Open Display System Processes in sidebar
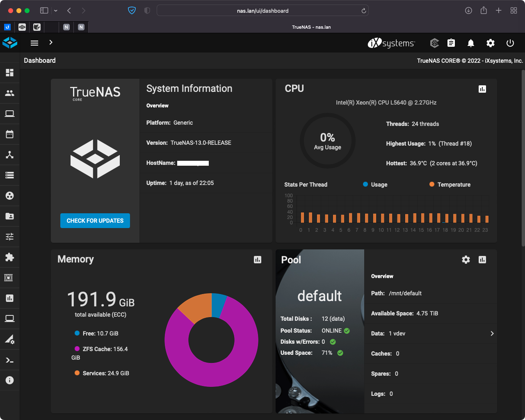This screenshot has height=420, width=525. coord(9,339)
